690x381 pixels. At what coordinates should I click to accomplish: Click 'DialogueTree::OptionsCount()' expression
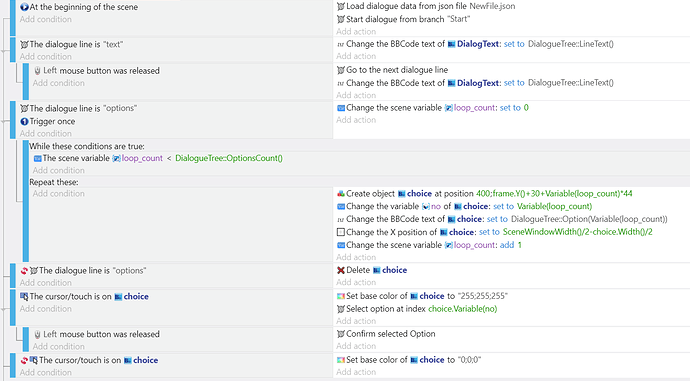tap(229, 158)
